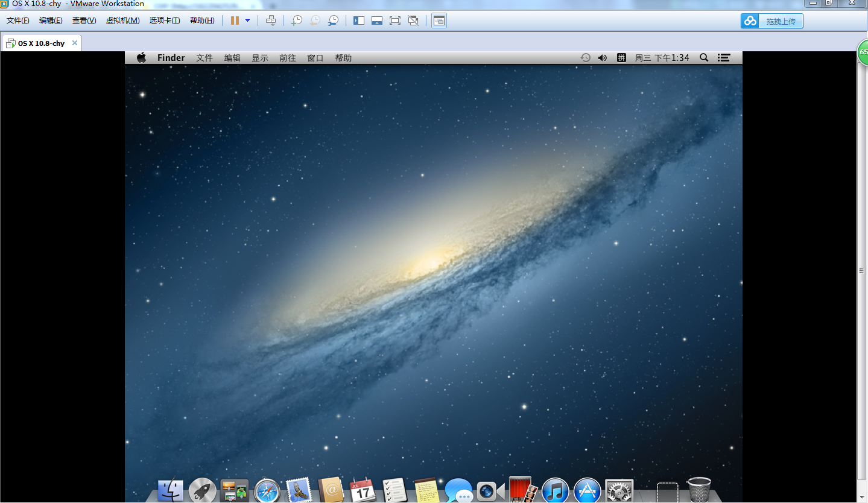
Task: Open the macOS 窗口 menu
Action: (x=315, y=58)
